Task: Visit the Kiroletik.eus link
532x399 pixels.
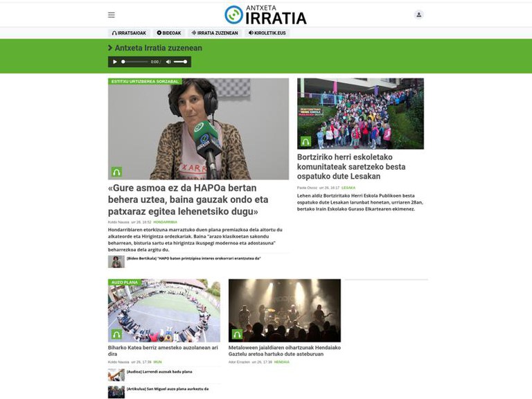Action: [x=267, y=33]
